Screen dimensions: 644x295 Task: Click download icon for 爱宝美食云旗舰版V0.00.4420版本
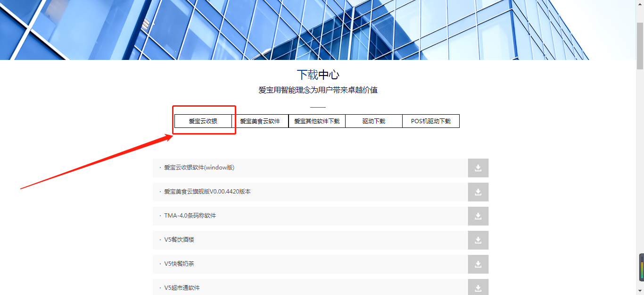coord(478,192)
